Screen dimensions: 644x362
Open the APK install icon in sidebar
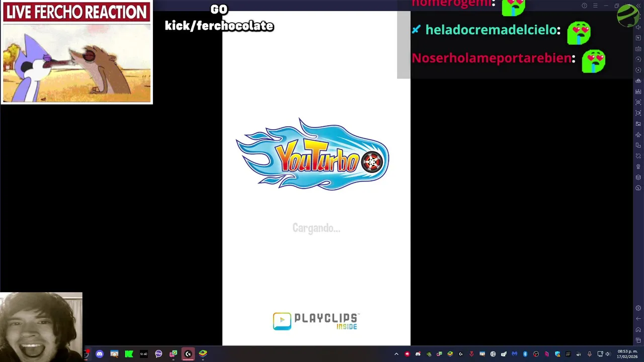638,92
